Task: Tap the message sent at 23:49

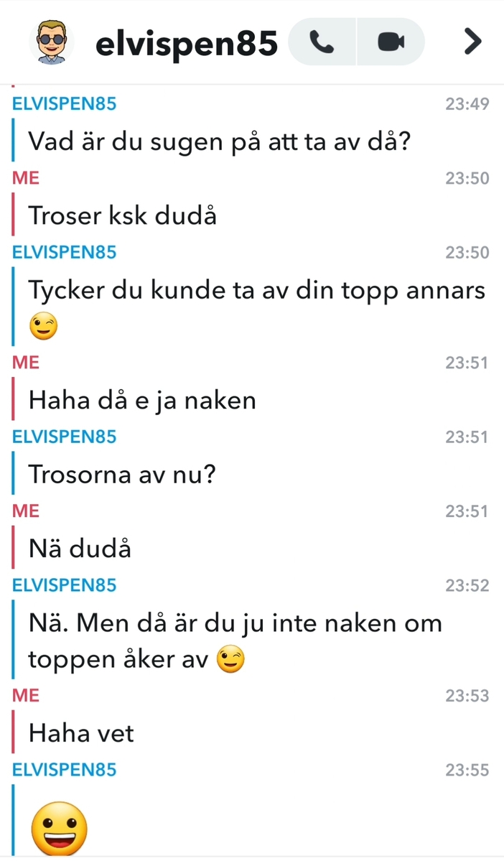Action: tap(220, 141)
